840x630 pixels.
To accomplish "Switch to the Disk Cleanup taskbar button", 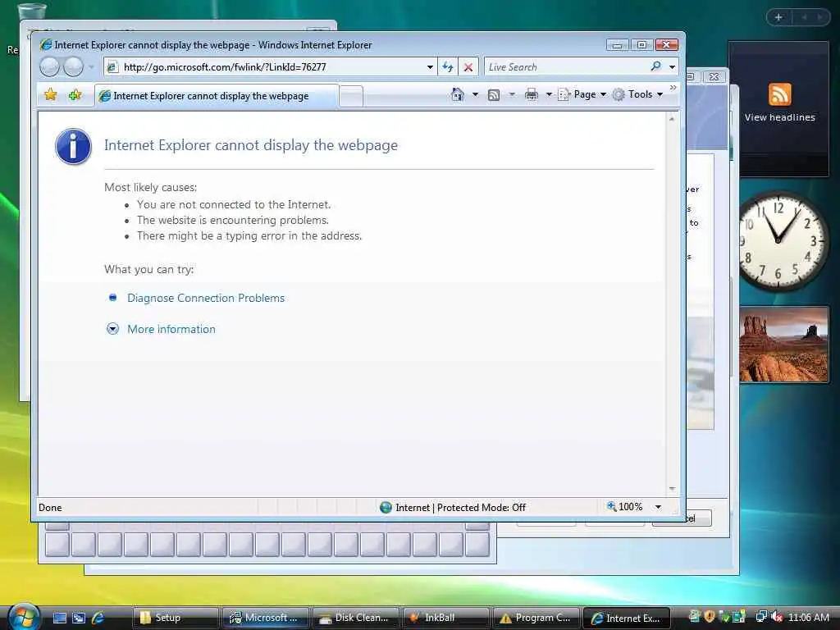I will [x=356, y=618].
